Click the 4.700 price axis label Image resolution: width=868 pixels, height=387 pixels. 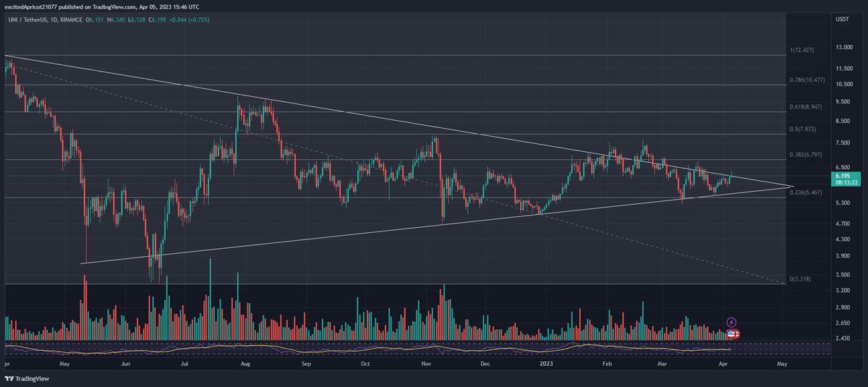coord(842,224)
